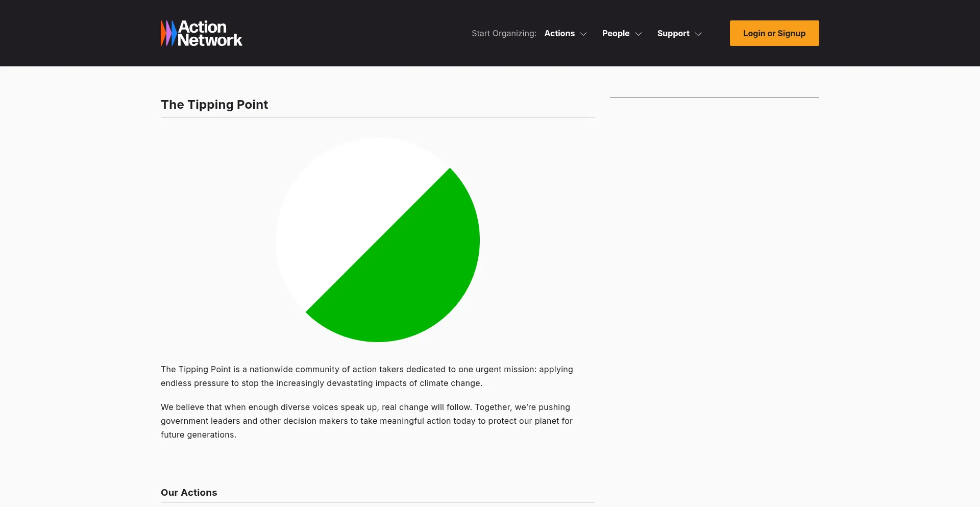Select 'The Tipping Point' page heading
980x507 pixels.
(214, 104)
